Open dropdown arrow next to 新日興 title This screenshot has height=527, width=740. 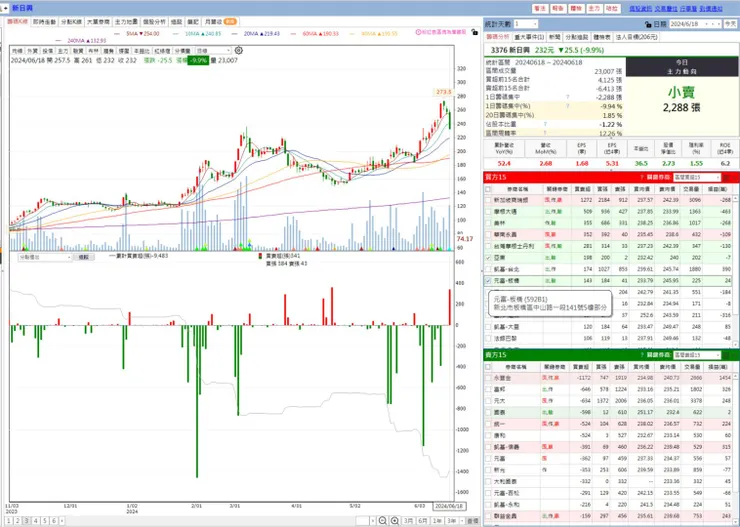click(4, 8)
